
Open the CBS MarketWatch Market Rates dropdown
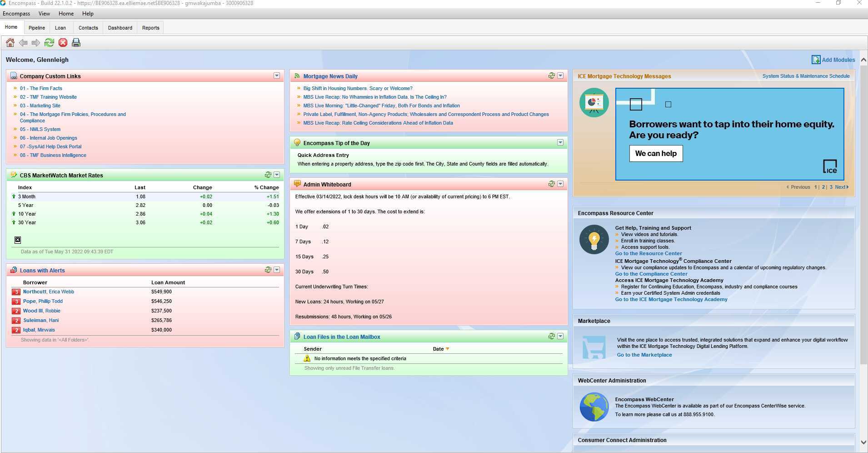(x=277, y=175)
